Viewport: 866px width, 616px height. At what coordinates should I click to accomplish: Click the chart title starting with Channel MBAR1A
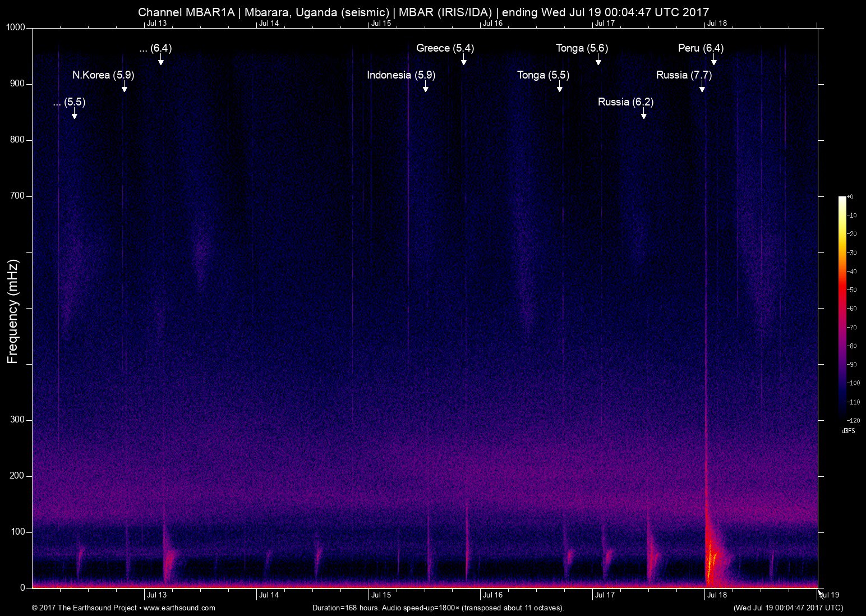tap(423, 12)
